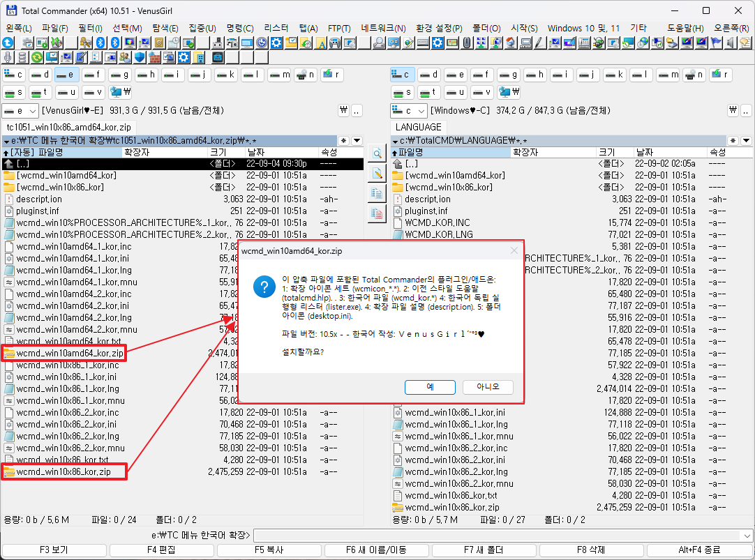Image resolution: width=755 pixels, height=560 pixels.
Task: Click the pen stylus icon
Action: click(x=539, y=43)
